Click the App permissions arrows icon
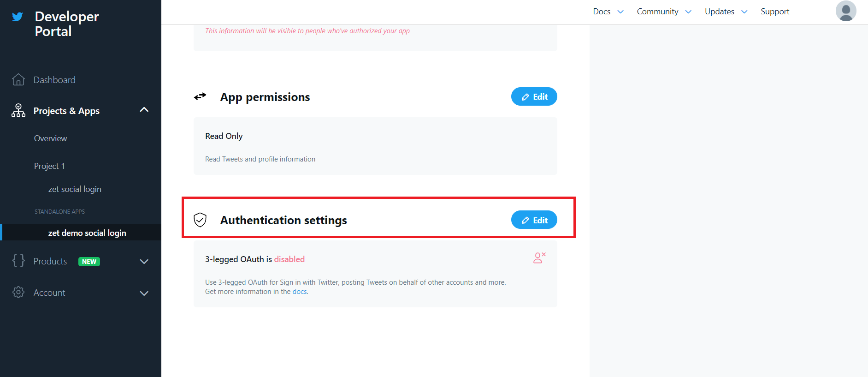The width and height of the screenshot is (868, 377). click(x=200, y=96)
